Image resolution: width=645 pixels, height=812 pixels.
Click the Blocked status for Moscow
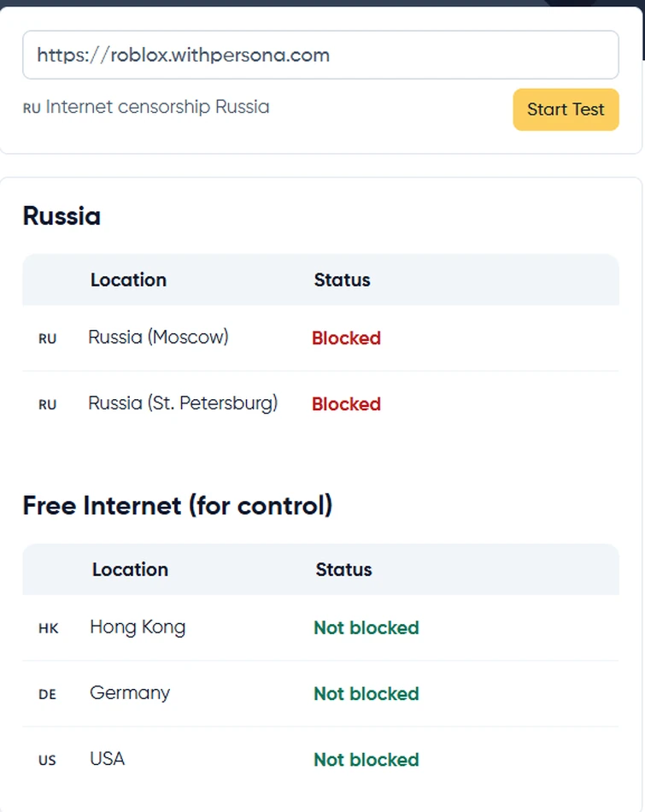pos(346,338)
